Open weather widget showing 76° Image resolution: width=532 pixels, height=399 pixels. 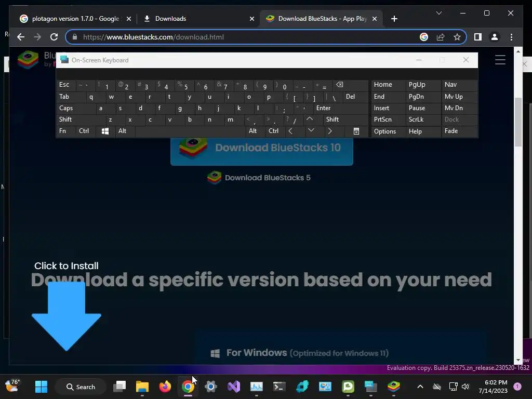coord(13,386)
